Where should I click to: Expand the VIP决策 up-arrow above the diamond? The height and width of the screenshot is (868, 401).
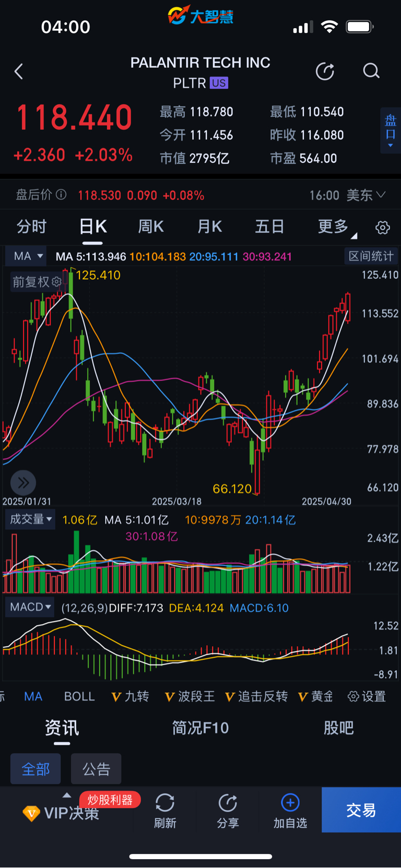coord(67,795)
